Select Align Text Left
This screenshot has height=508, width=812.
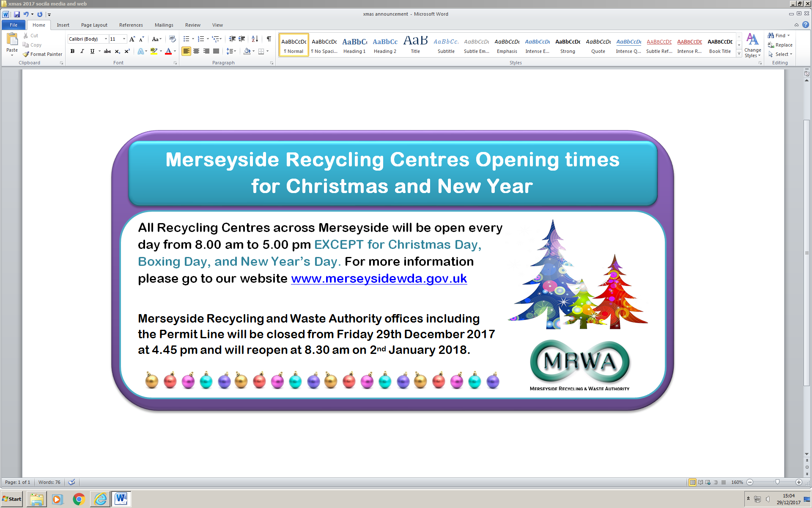(x=186, y=51)
